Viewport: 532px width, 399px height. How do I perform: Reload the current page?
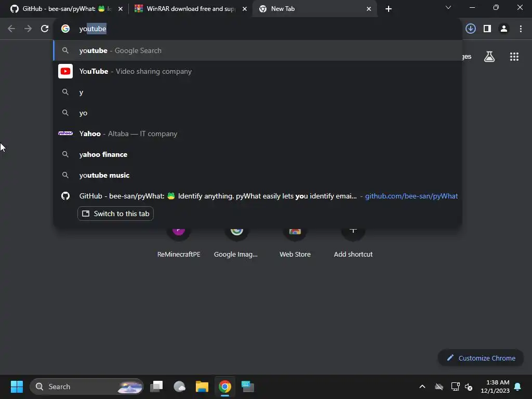pos(45,29)
